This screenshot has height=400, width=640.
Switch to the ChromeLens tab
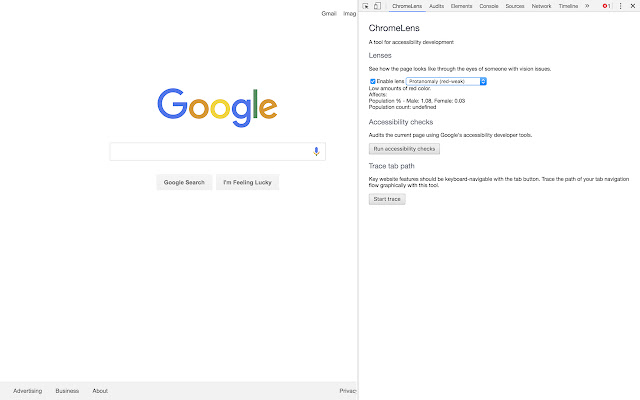[407, 6]
